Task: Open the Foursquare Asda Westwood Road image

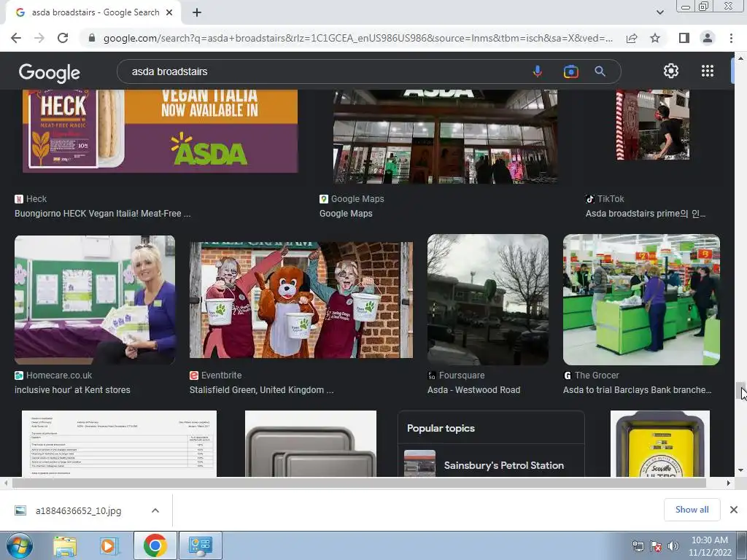Action: point(488,300)
